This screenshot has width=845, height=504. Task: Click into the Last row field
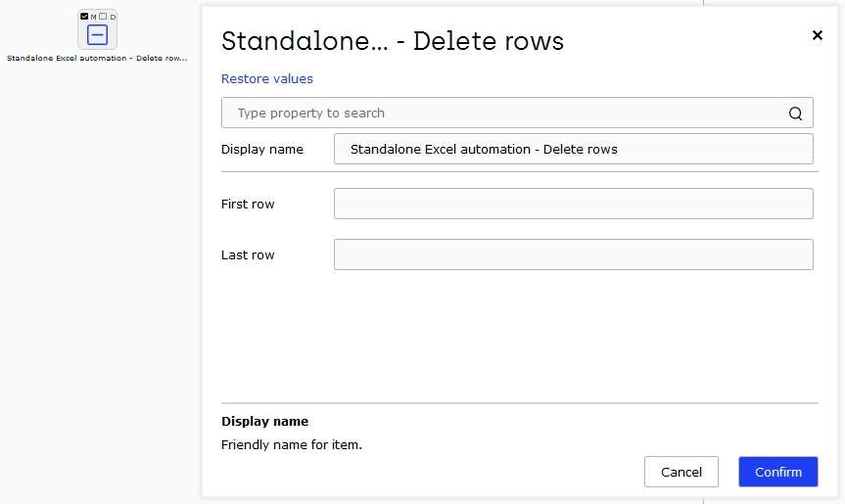click(x=574, y=254)
